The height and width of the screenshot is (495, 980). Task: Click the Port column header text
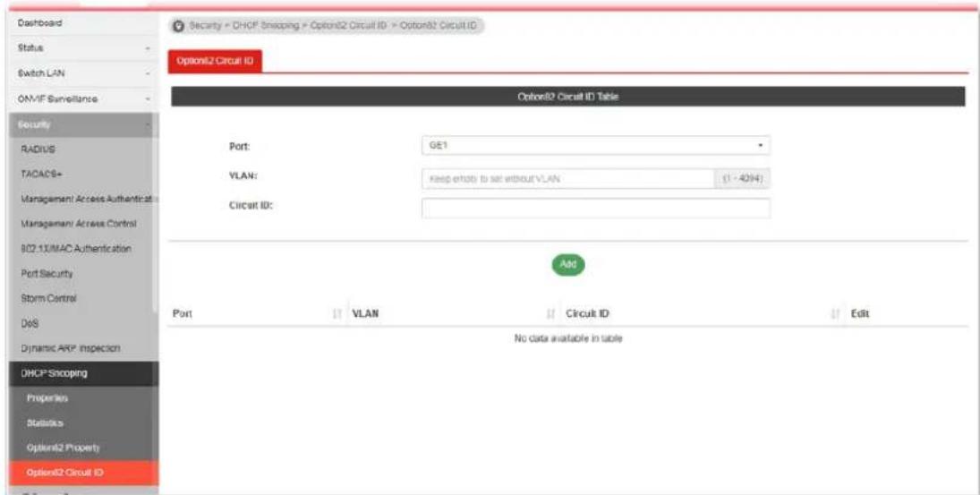pos(182,314)
